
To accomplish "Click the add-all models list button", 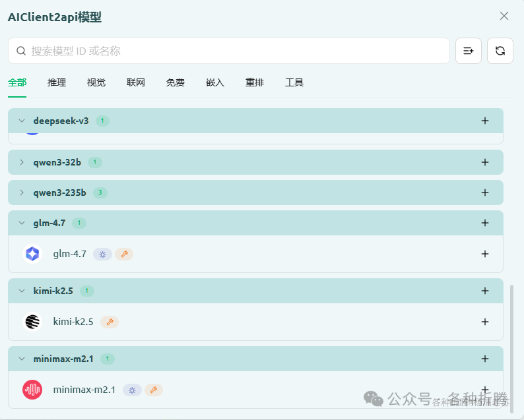I will (468, 51).
